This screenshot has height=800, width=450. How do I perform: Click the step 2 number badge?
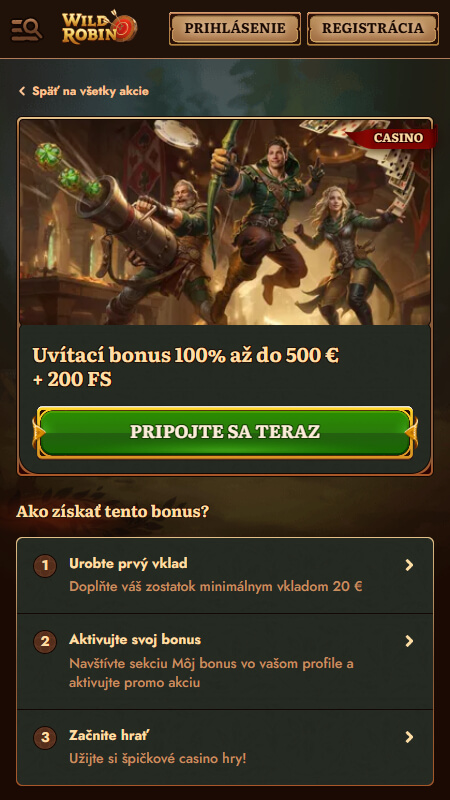tap(45, 641)
